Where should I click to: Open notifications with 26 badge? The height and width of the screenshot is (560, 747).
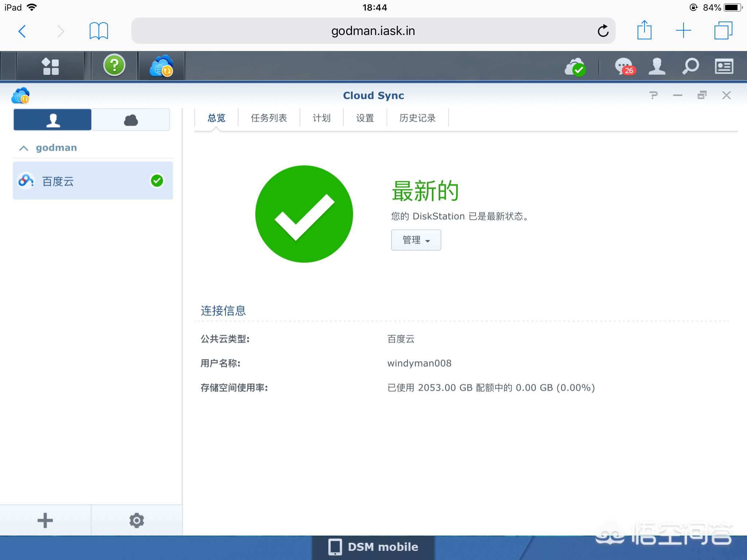pyautogui.click(x=625, y=67)
